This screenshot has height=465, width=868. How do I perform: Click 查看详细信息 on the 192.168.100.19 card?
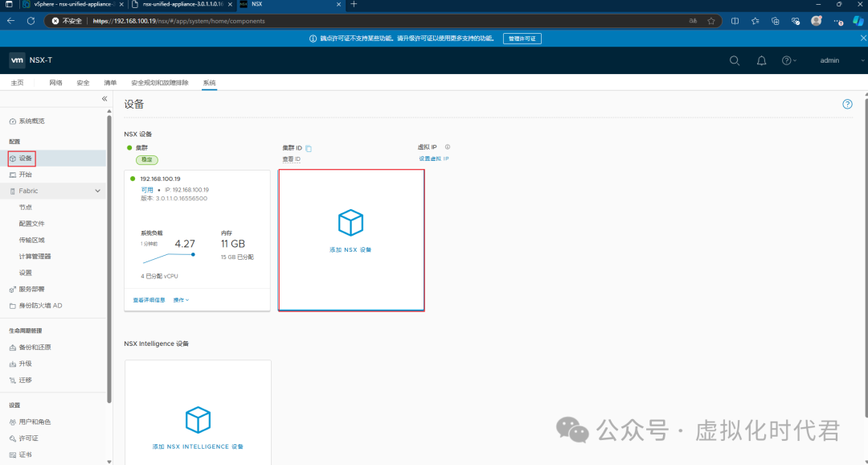149,300
